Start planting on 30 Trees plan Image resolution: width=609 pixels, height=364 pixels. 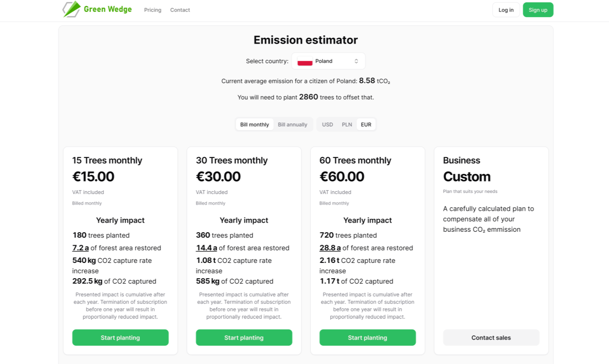pos(244,338)
